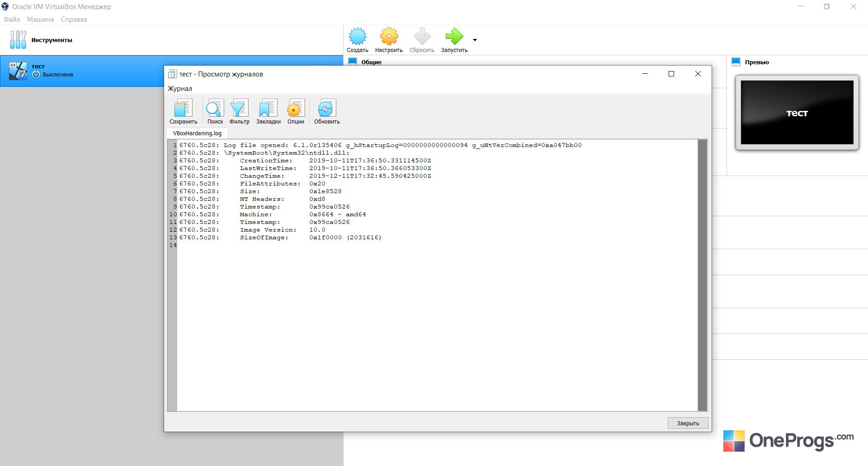Open the Файл menu
The width and height of the screenshot is (868, 466).
pyautogui.click(x=12, y=19)
